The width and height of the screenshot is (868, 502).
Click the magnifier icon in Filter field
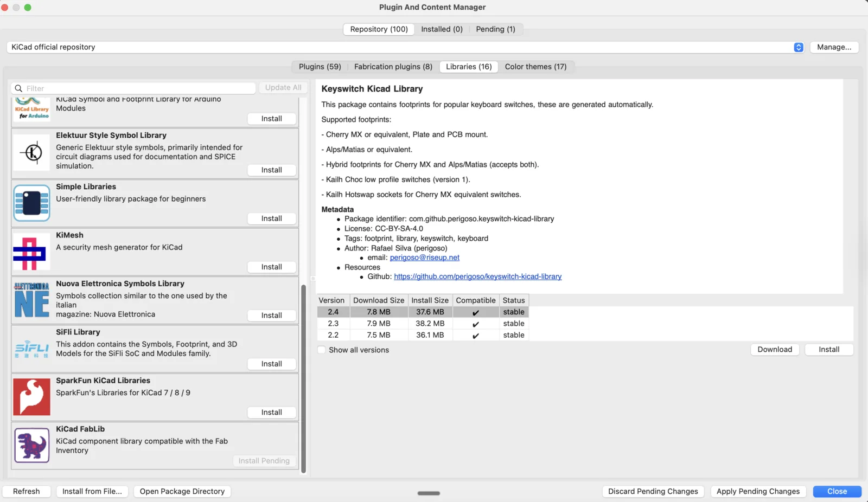click(x=18, y=88)
